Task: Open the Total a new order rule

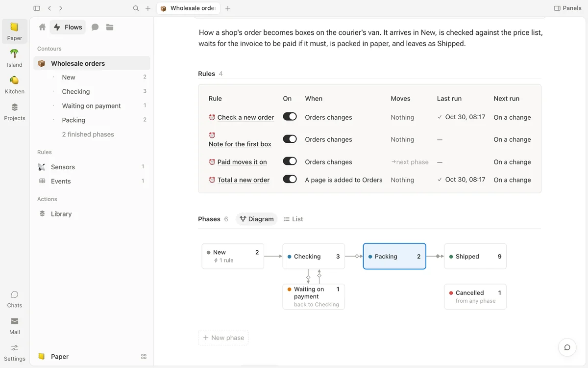Action: click(244, 180)
